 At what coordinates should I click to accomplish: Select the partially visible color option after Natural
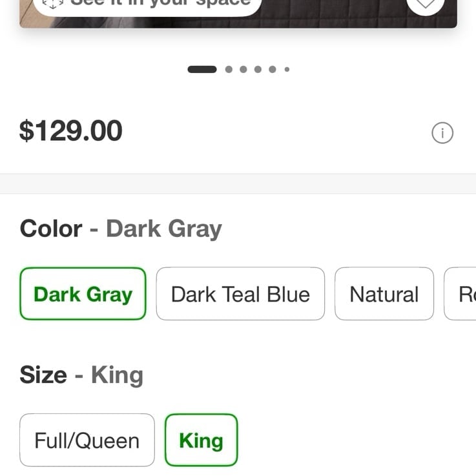click(x=460, y=294)
